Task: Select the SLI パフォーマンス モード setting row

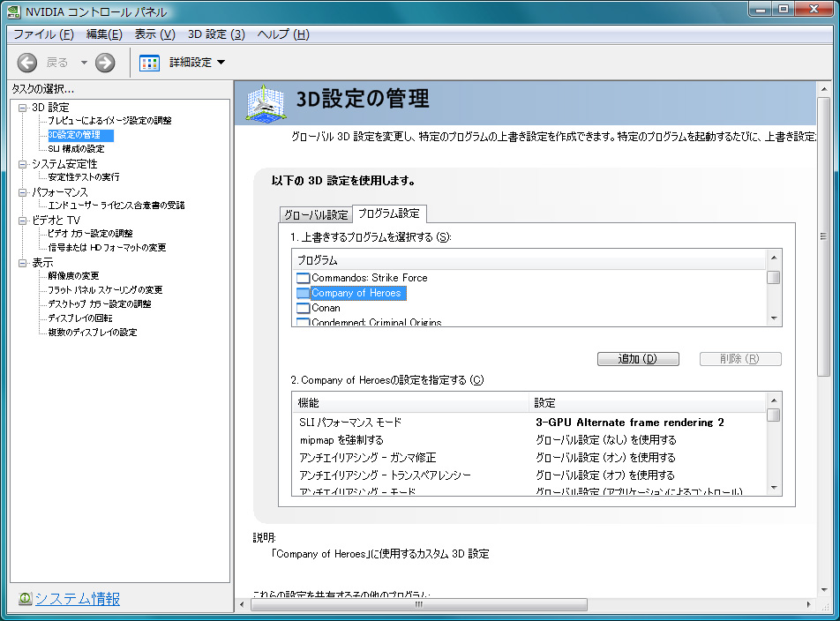Action: pyautogui.click(x=529, y=423)
